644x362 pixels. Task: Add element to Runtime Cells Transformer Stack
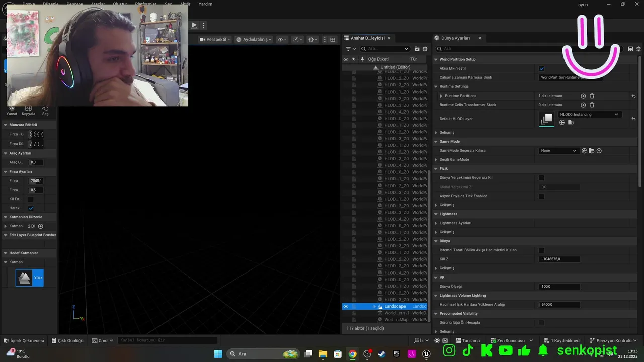pos(583,105)
